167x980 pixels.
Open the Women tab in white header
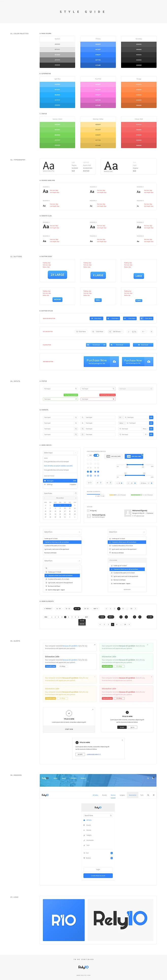pos(113,795)
